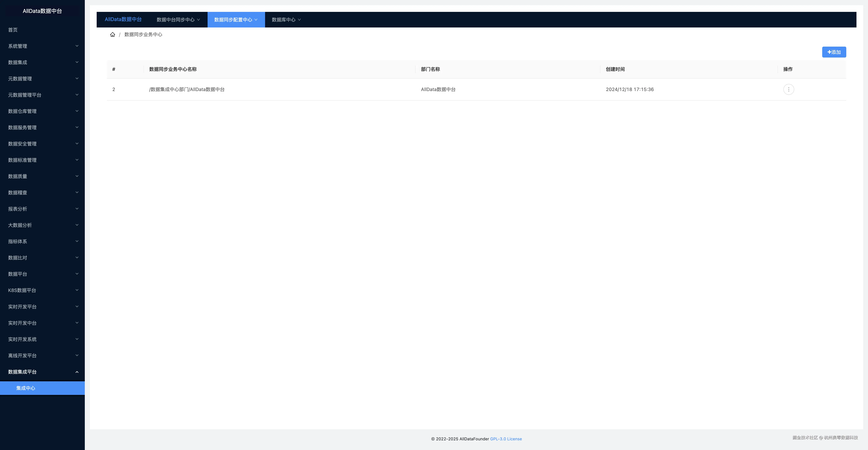Expand the 数据平台 sidebar menu

[42, 274]
